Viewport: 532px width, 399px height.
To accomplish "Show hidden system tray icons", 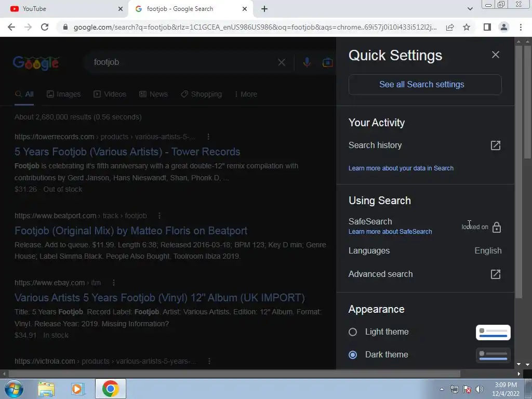I will click(442, 389).
